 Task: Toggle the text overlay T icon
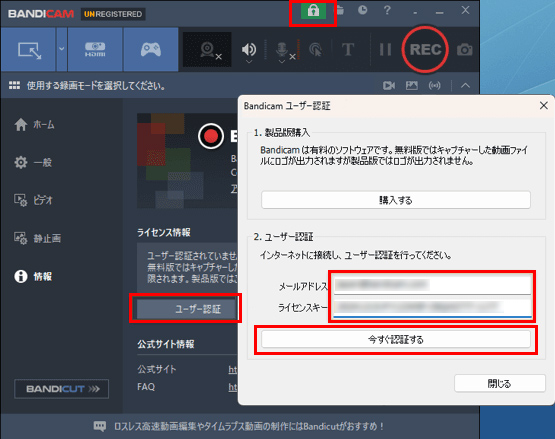(348, 50)
